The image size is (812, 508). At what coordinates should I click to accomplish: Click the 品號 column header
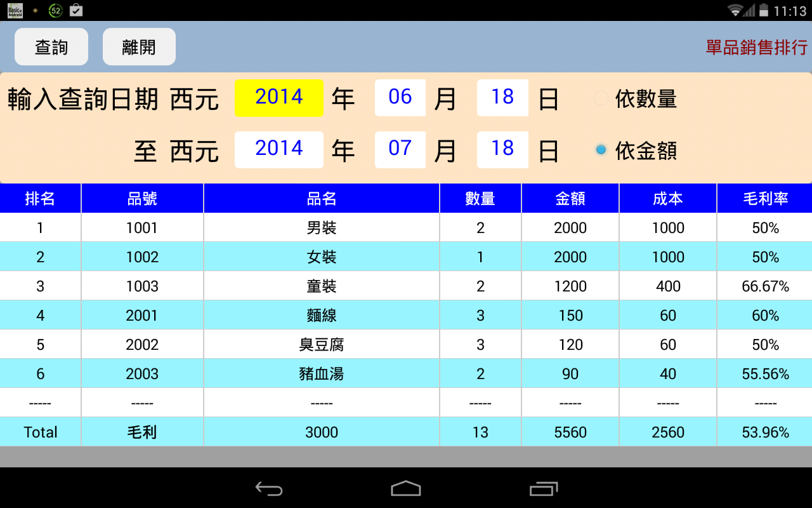[142, 198]
